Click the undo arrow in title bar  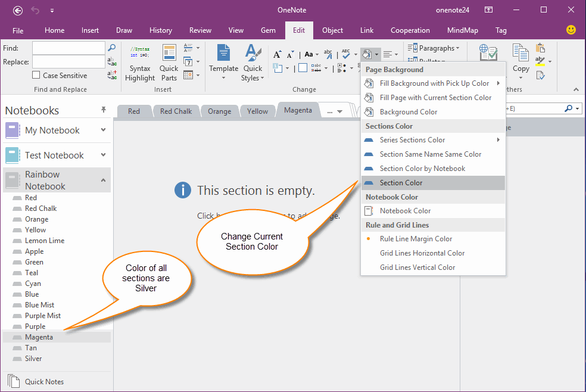(35, 11)
